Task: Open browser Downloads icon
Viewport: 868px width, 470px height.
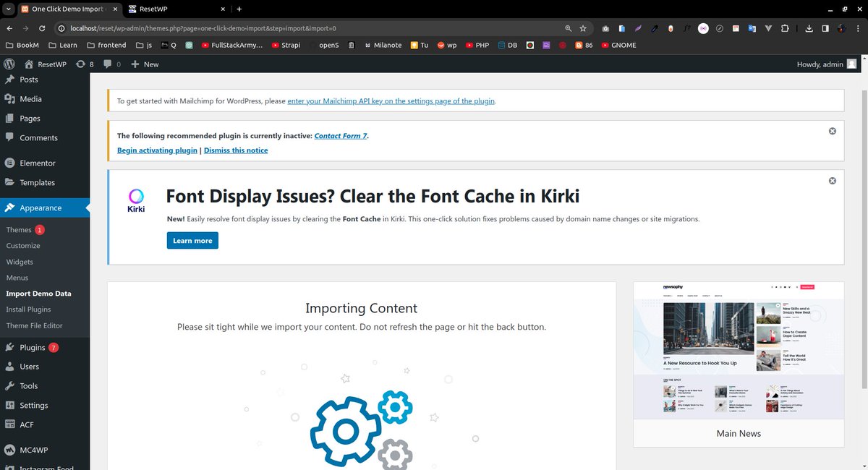Action: (809, 28)
